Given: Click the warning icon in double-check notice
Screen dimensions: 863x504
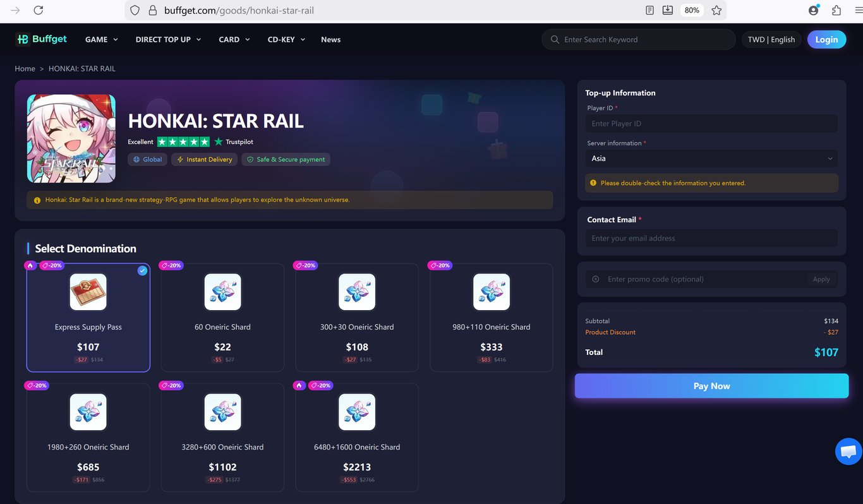Looking at the screenshot, I should coord(593,183).
